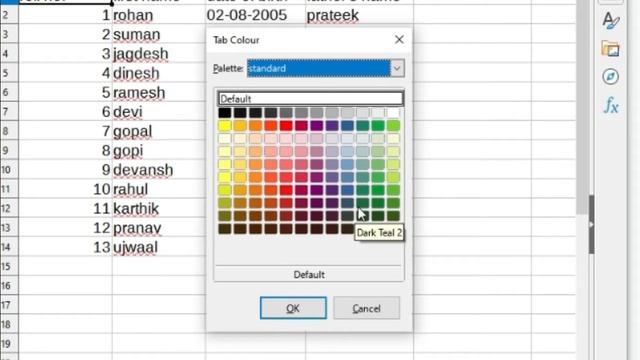Select cell containing 'devansh'
Screen dimensions: 640x360
[x=159, y=169]
